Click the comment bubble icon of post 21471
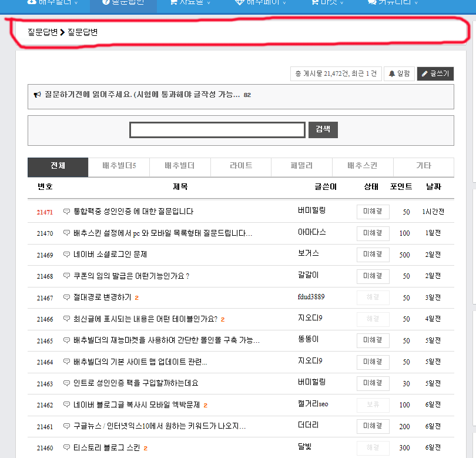The width and height of the screenshot is (476, 458). [x=66, y=212]
